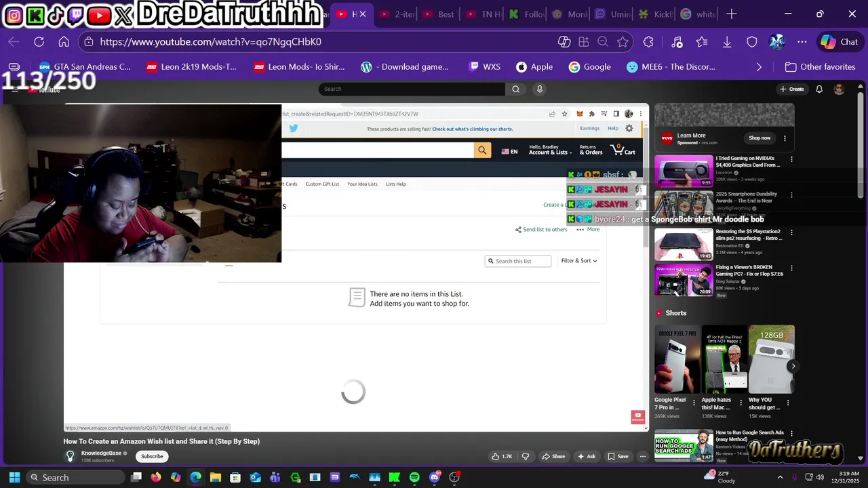868x488 pixels.
Task: Reload the page with the refresh icon
Action: tap(39, 42)
